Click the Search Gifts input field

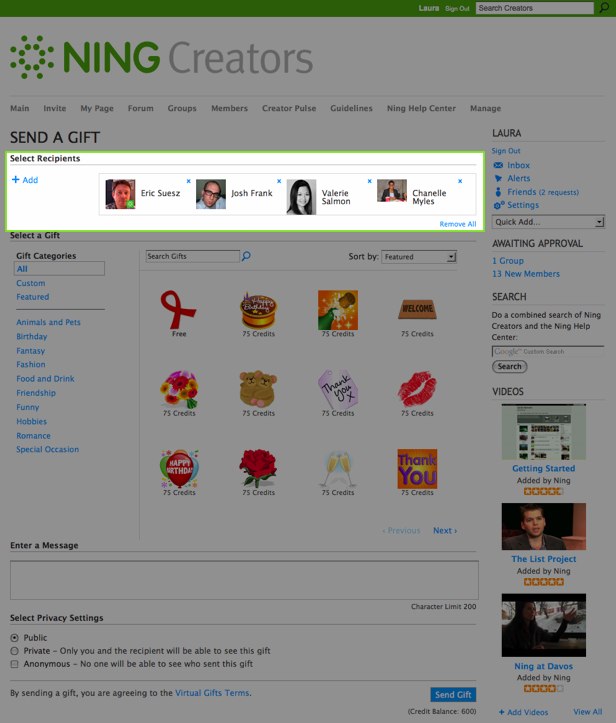[193, 256]
